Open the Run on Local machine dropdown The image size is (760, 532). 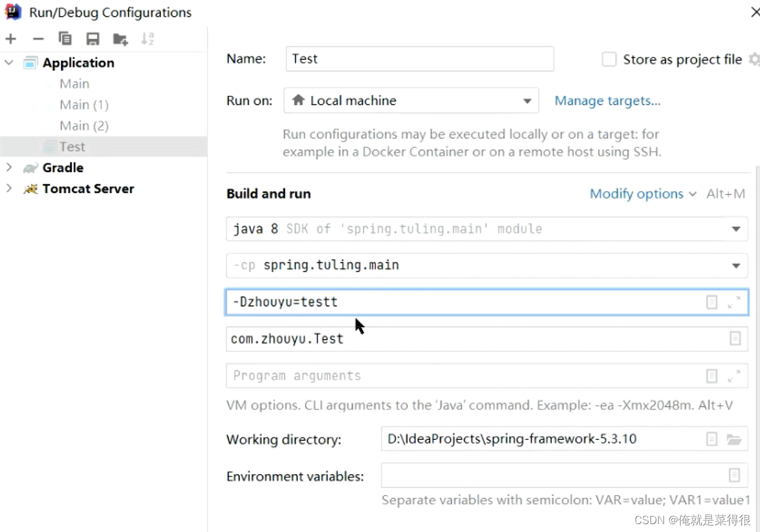(411, 101)
